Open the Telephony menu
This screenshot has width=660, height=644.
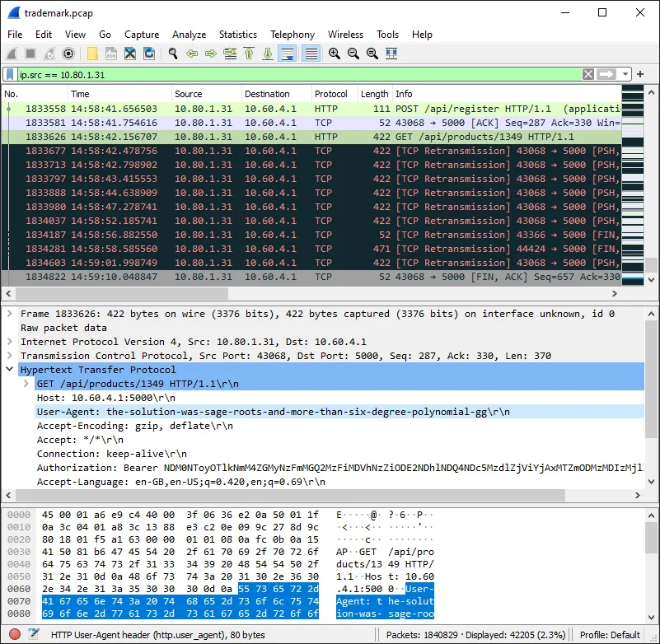(293, 35)
